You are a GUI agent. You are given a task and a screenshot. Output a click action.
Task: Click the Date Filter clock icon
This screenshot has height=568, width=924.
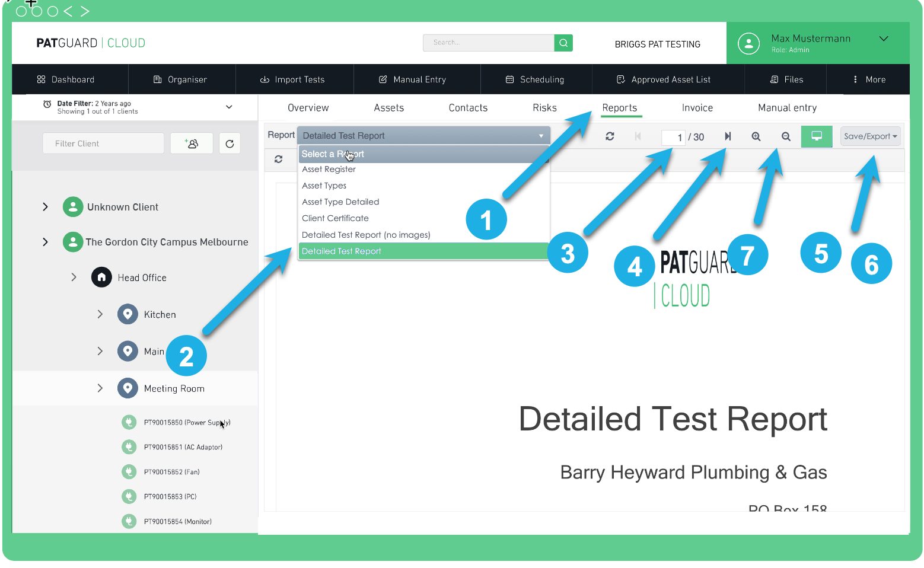tap(47, 104)
